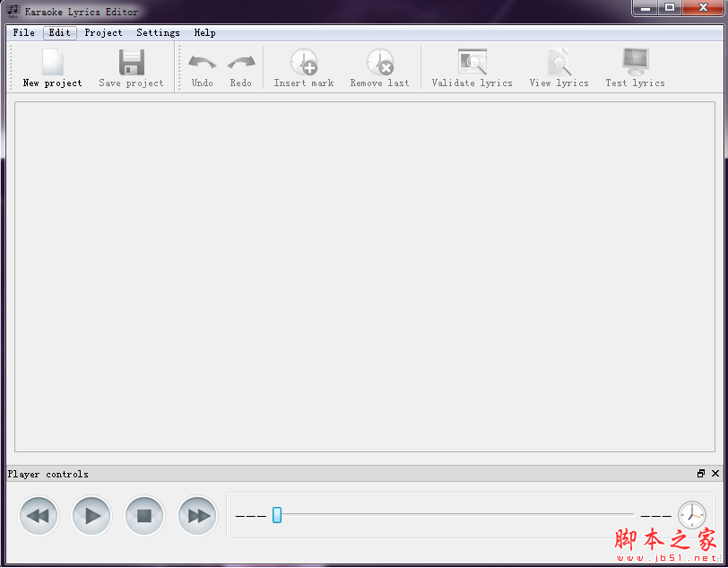Open the Settings menu
This screenshot has width=728, height=568.
(158, 32)
